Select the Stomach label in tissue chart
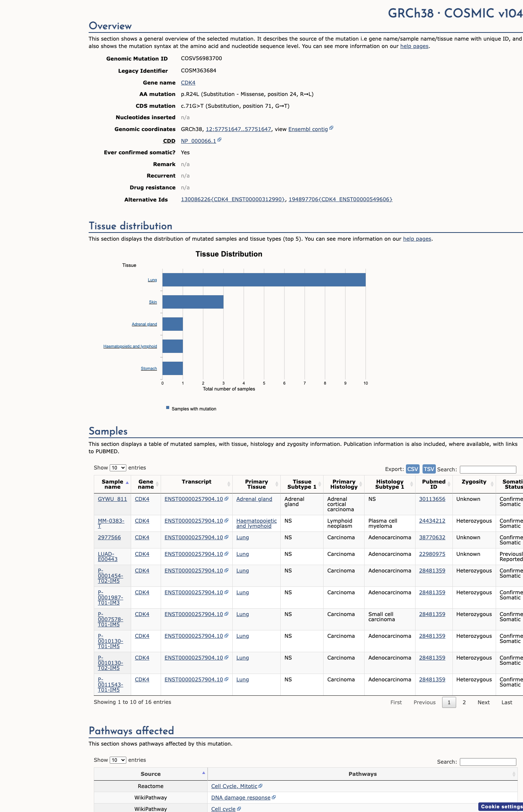 click(x=149, y=368)
